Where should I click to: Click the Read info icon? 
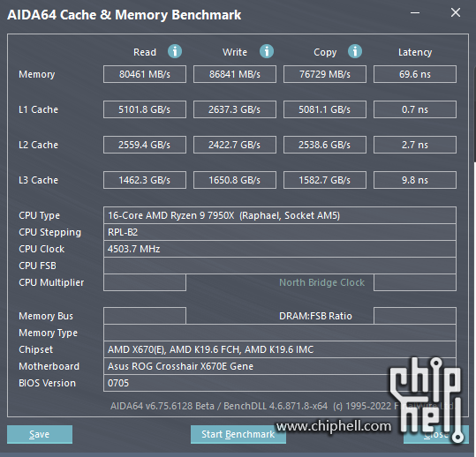(x=175, y=51)
